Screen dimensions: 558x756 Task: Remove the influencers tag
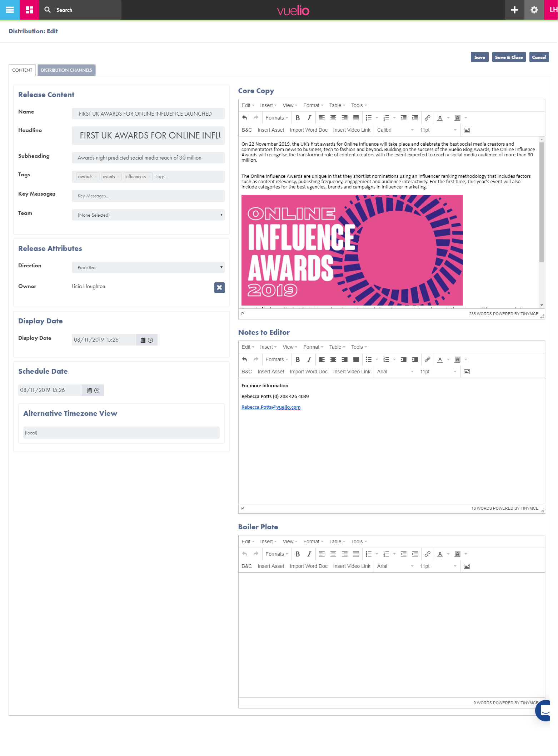click(149, 177)
